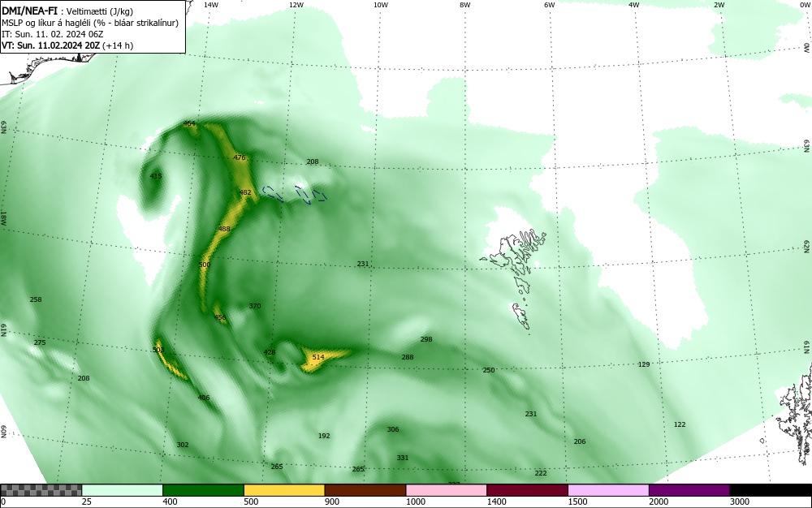Click the map value 464
812x508 pixels.
[189, 123]
